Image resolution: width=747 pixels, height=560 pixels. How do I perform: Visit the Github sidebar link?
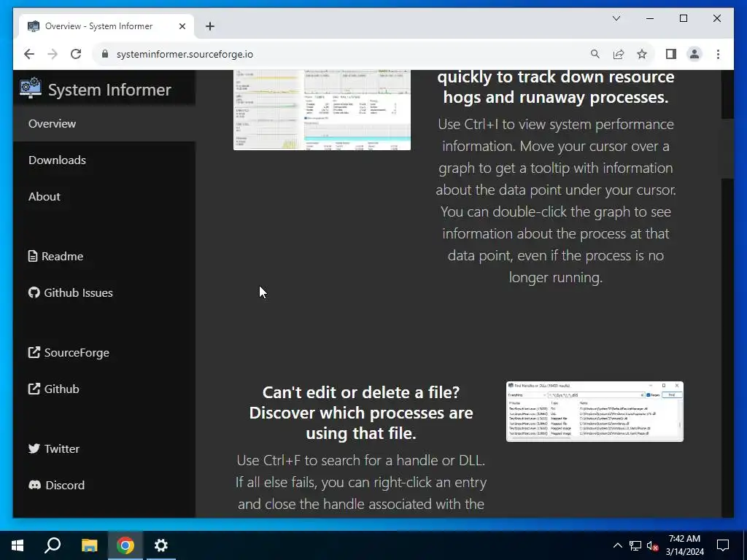tap(62, 389)
